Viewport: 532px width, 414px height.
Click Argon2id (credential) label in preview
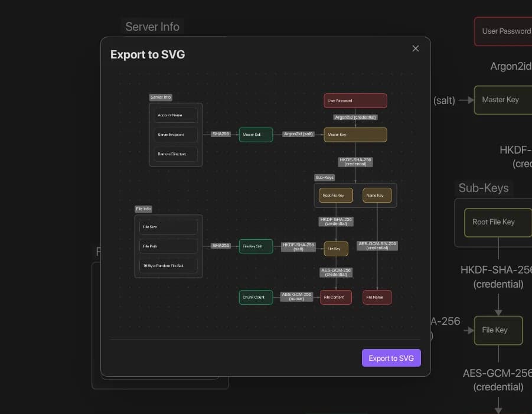(x=355, y=118)
